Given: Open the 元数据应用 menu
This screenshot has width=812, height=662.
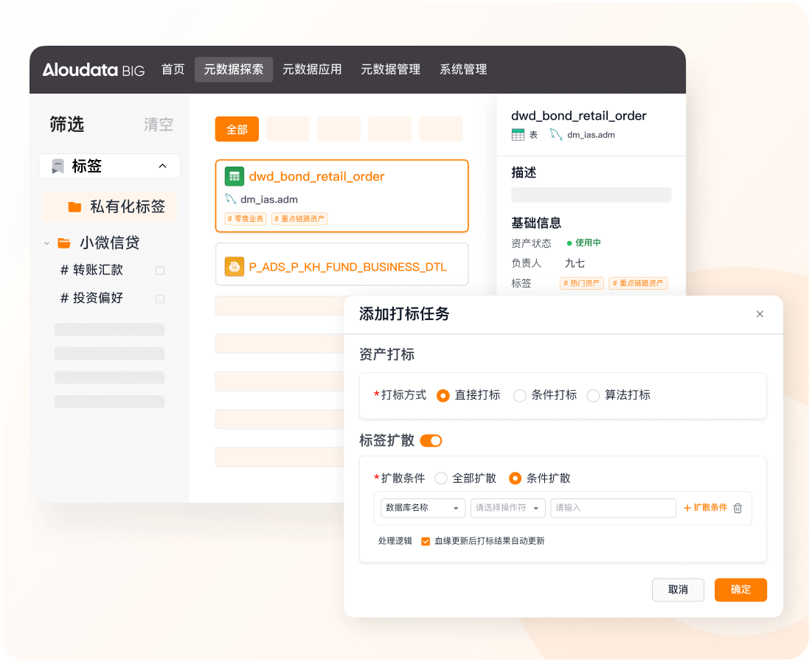Looking at the screenshot, I should coord(312,69).
